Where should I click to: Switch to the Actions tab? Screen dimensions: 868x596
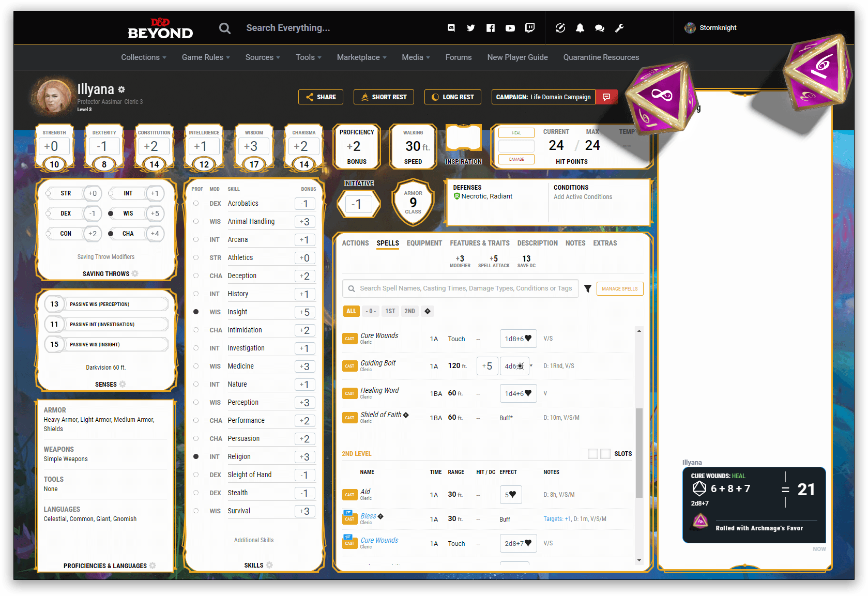[x=355, y=243]
